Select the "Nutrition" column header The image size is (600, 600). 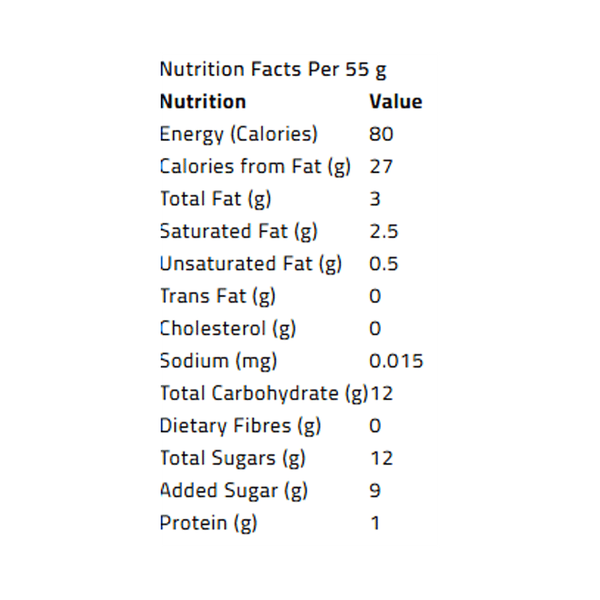(x=203, y=101)
